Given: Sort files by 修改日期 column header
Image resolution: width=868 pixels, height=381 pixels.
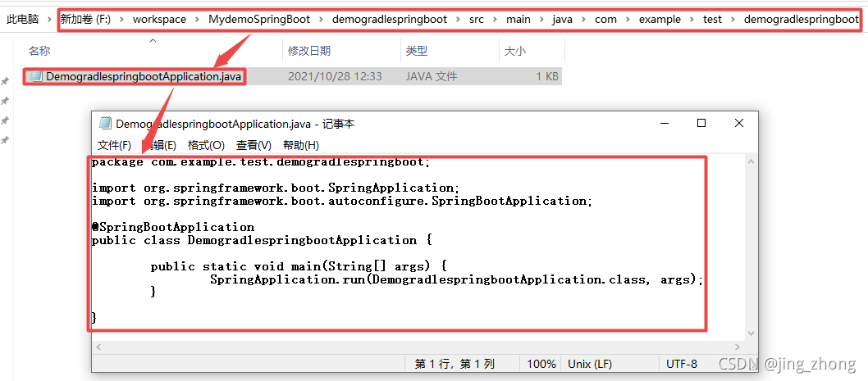Looking at the screenshot, I should (x=309, y=51).
